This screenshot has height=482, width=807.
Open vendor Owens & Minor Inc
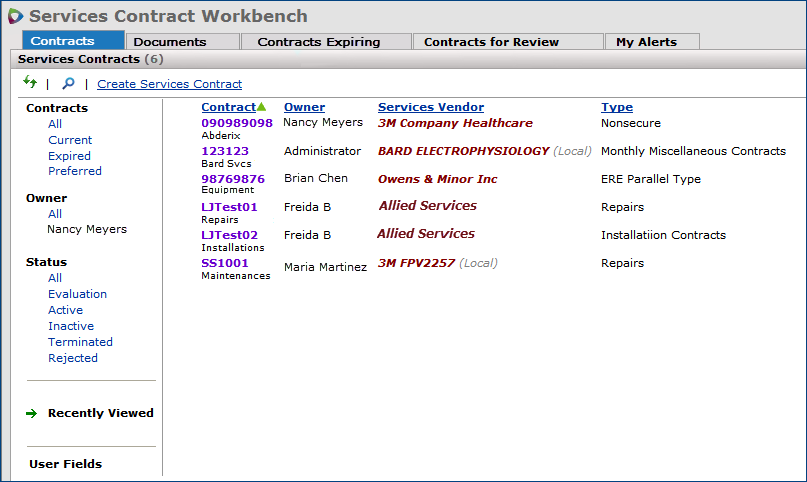coord(437,179)
